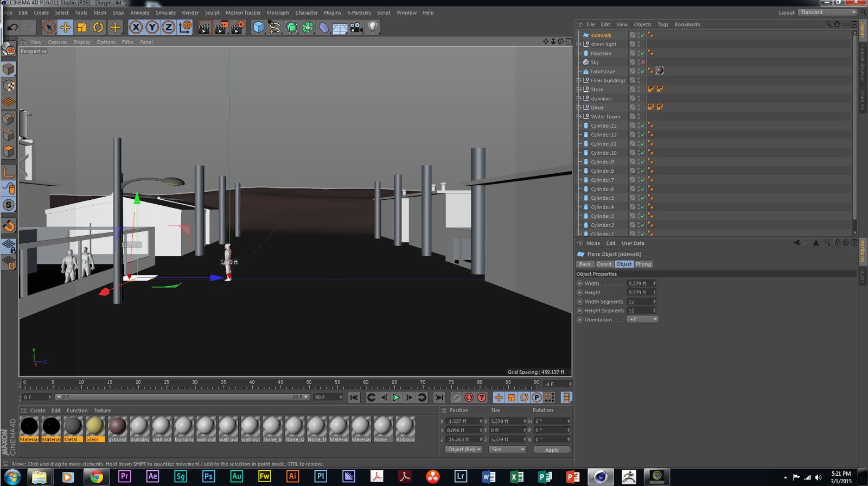Toggle fountain object's green checkmark
Screen dimensions: 868x486
(643, 53)
